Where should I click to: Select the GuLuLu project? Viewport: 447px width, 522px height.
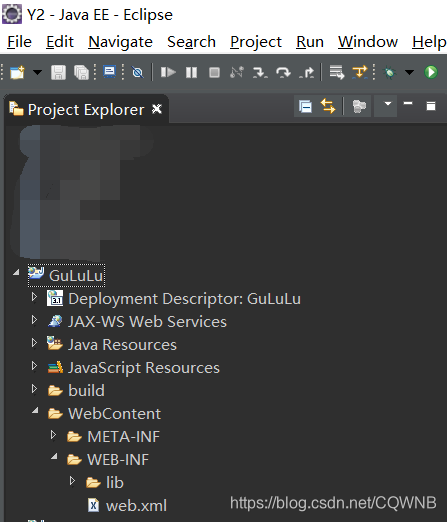tap(76, 276)
